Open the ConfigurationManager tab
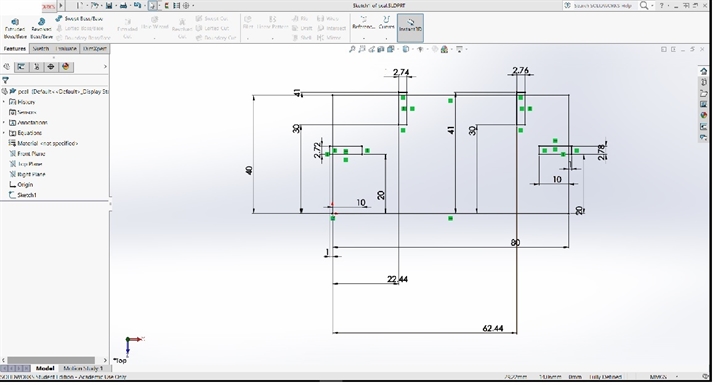715x385 pixels. [36, 67]
